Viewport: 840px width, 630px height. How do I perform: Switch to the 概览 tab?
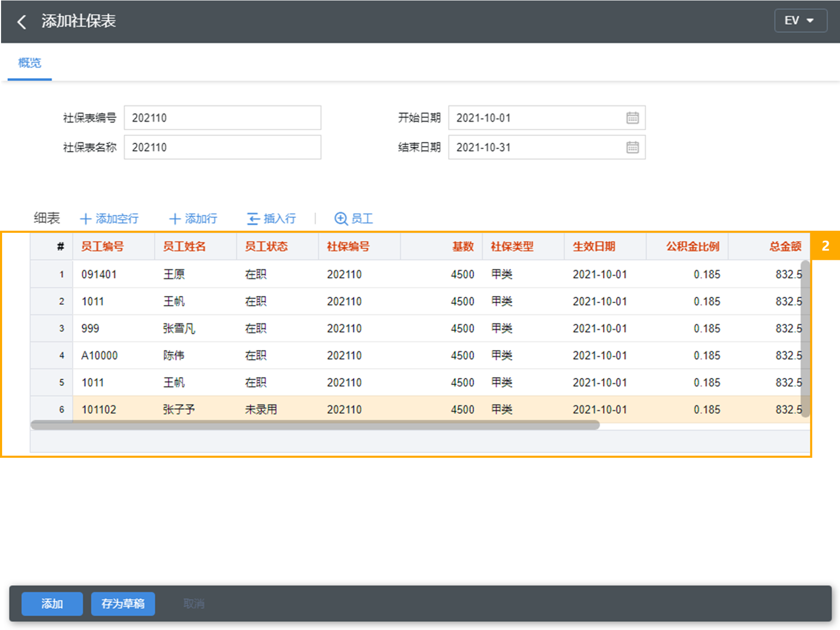tap(30, 63)
